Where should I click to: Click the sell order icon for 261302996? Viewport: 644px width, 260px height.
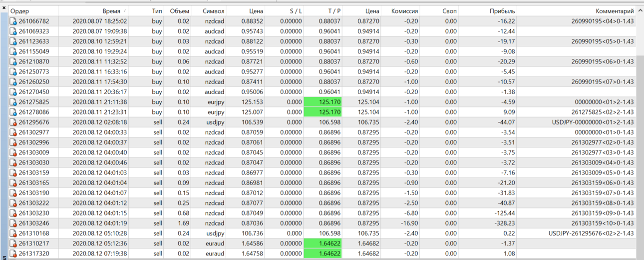pyautogui.click(x=13, y=142)
